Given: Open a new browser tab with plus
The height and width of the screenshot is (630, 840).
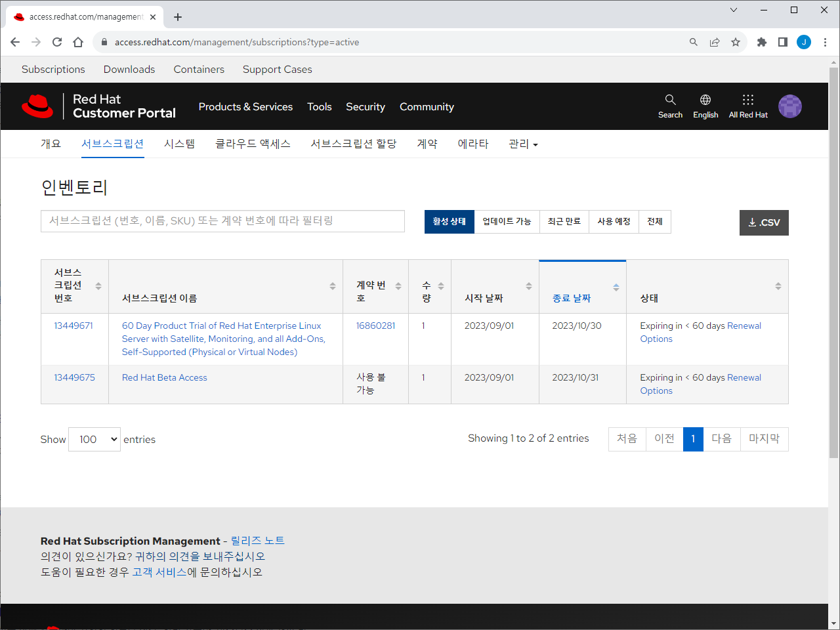Looking at the screenshot, I should pyautogui.click(x=178, y=17).
